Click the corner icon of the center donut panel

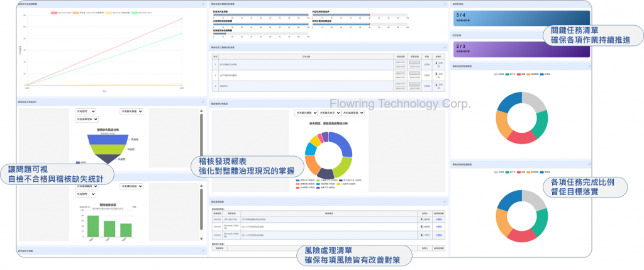click(445, 103)
